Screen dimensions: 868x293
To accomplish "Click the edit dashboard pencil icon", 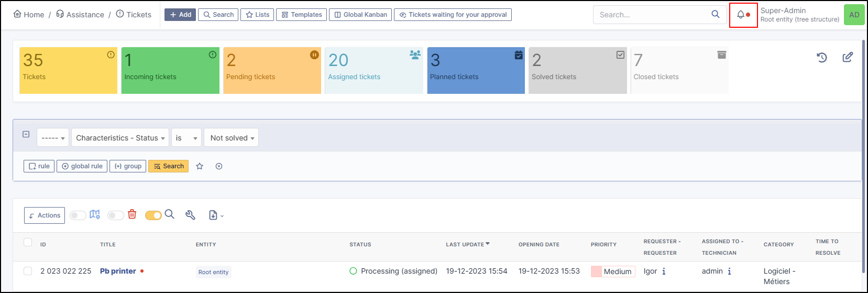I will pos(848,58).
